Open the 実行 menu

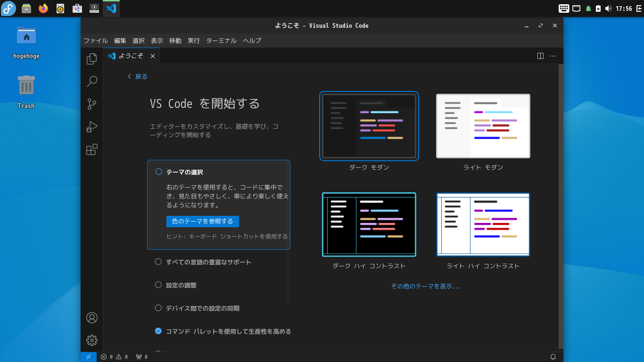194,41
